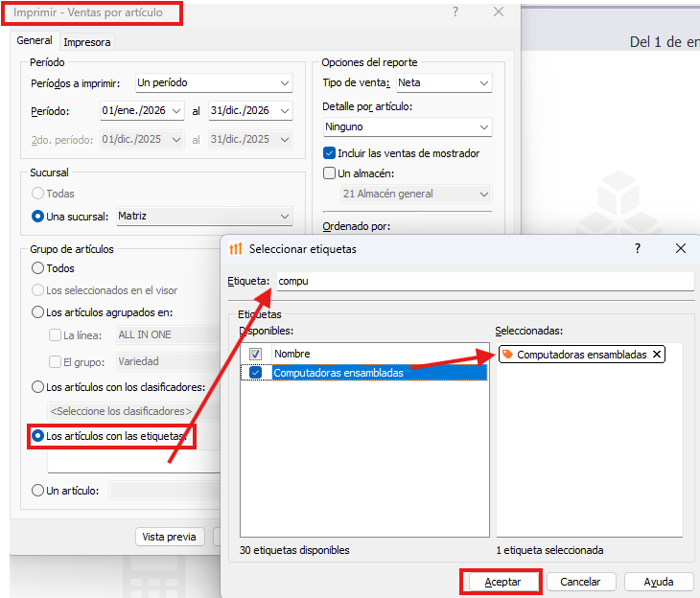Close the Seleccionar etiquetas dialog
Viewport: 700px width, 598px height.
(x=681, y=248)
